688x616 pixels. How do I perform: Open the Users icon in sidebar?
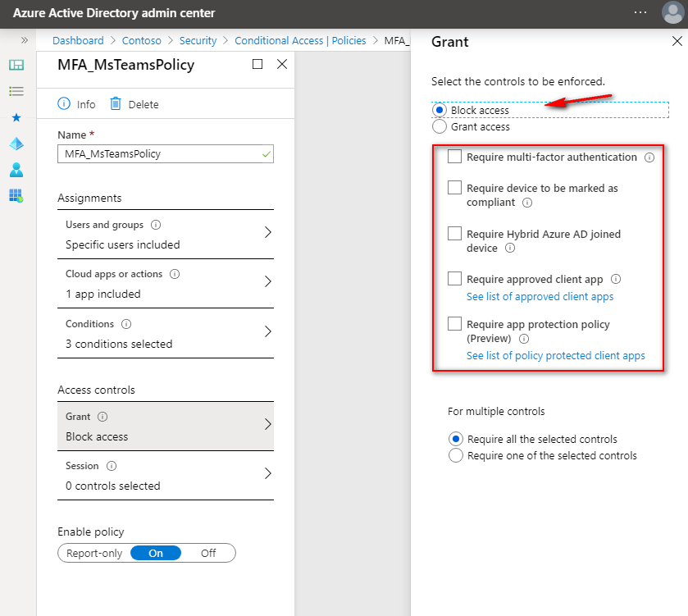tap(16, 169)
